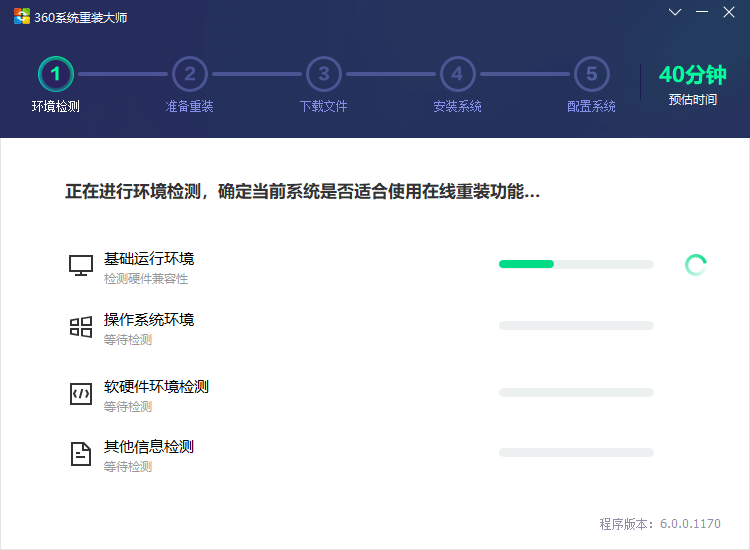Viewport: 750px width, 550px height.
Task: Select step 3 circle 下载文件
Action: 324,74
